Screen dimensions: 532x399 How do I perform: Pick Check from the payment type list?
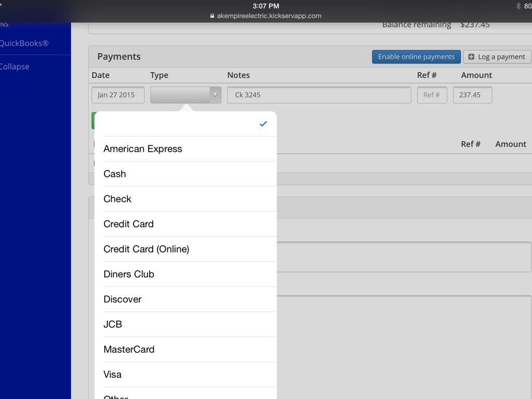(x=117, y=199)
